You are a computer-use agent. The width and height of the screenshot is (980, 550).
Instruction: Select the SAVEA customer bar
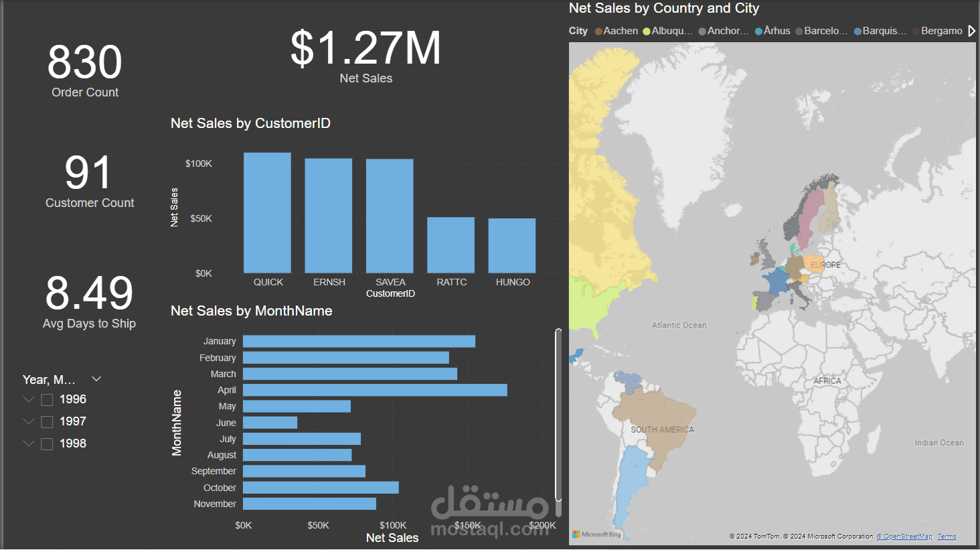pos(390,216)
